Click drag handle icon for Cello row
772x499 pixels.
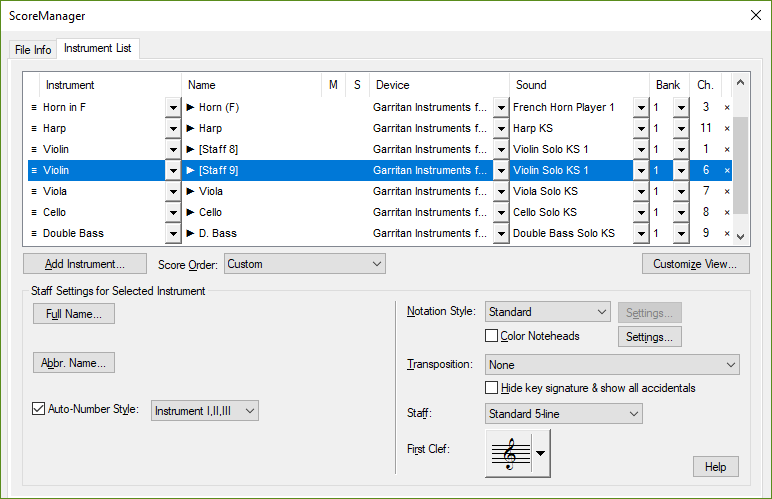[33, 212]
